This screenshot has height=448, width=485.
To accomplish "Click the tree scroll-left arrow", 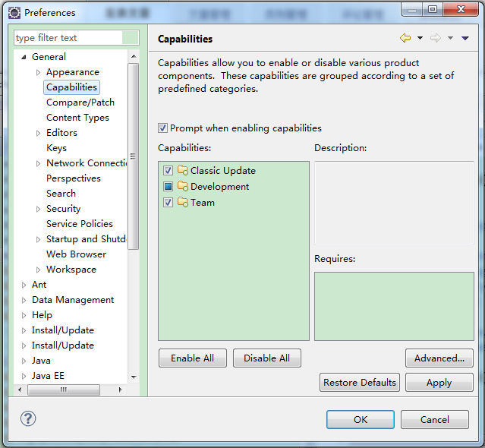I will pyautogui.click(x=20, y=390).
